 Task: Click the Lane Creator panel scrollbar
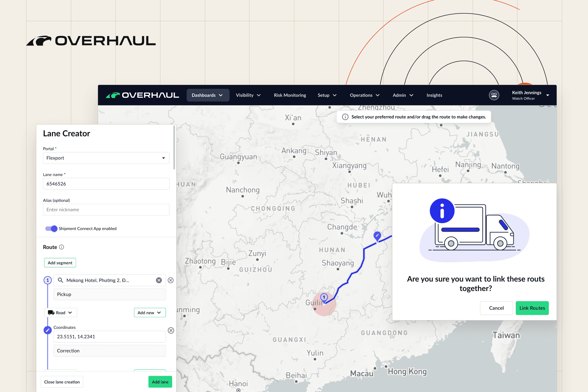[174, 148]
